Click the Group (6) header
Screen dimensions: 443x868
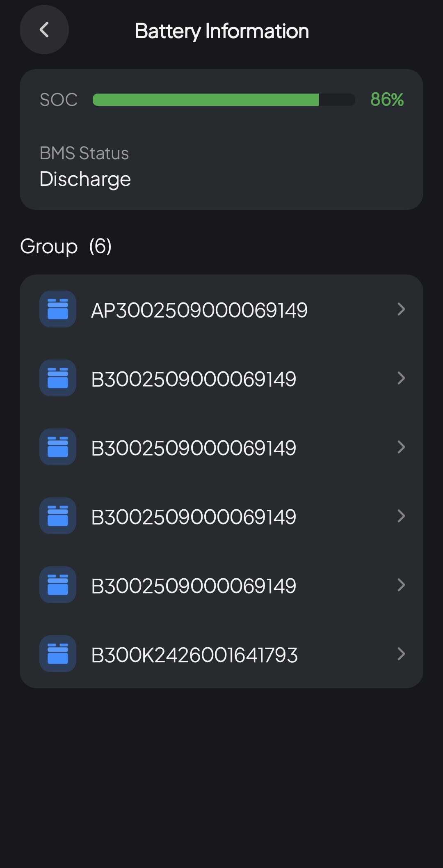pyautogui.click(x=66, y=246)
